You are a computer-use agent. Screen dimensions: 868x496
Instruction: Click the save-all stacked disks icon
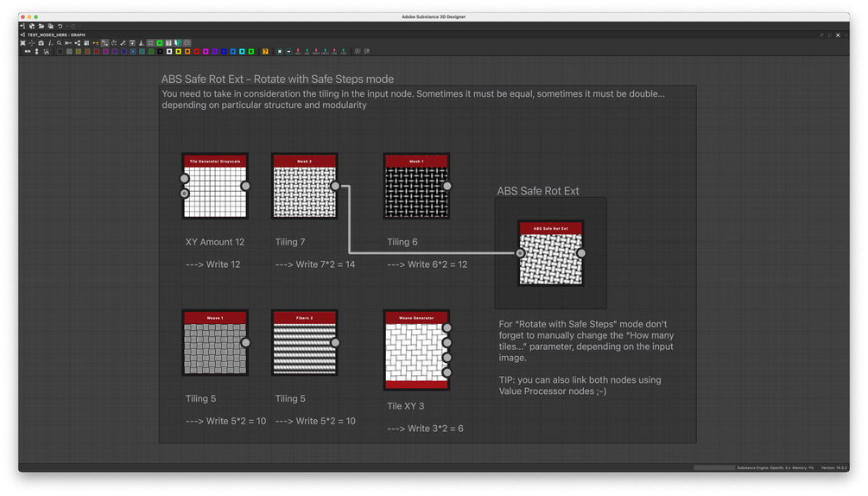(50, 26)
